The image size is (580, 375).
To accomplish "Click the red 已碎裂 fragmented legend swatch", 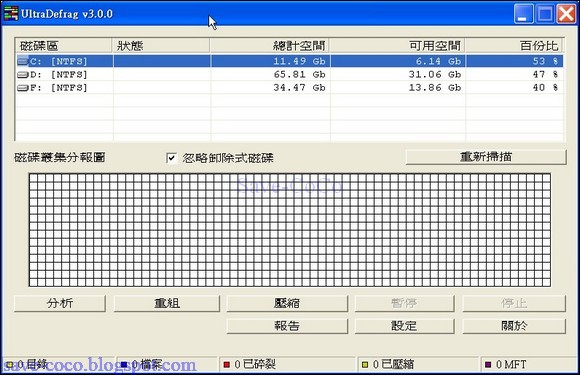I will [227, 365].
